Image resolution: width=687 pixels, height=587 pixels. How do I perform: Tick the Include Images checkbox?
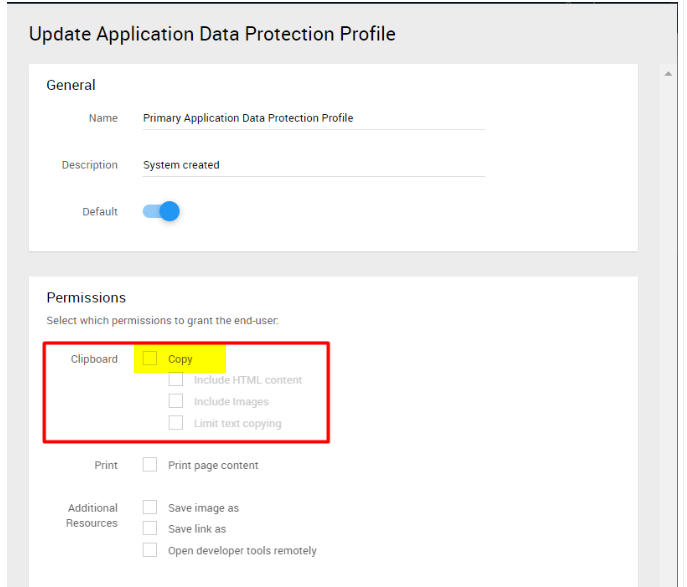pos(176,401)
